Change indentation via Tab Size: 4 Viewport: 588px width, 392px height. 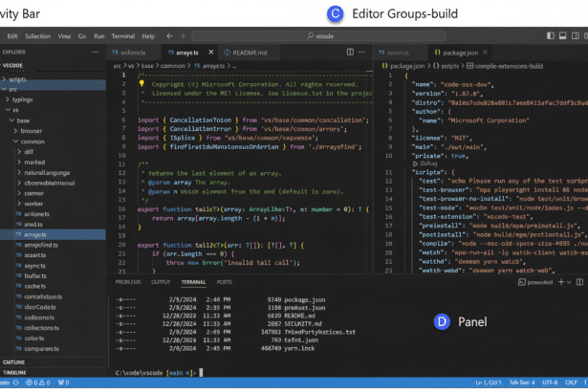tap(522, 382)
